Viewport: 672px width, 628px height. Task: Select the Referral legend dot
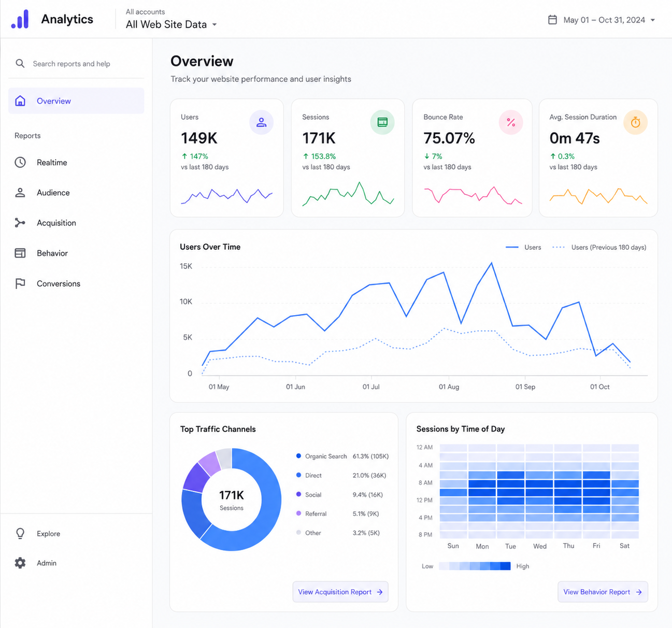(298, 513)
